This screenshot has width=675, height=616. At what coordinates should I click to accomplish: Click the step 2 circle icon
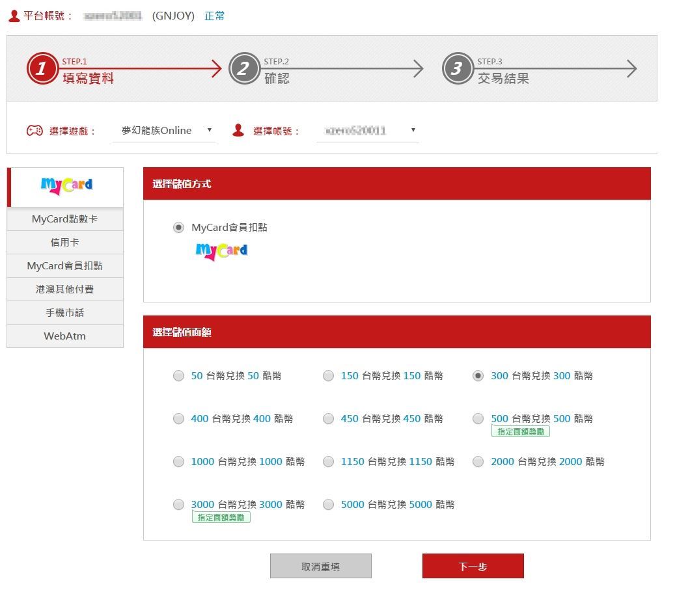244,68
